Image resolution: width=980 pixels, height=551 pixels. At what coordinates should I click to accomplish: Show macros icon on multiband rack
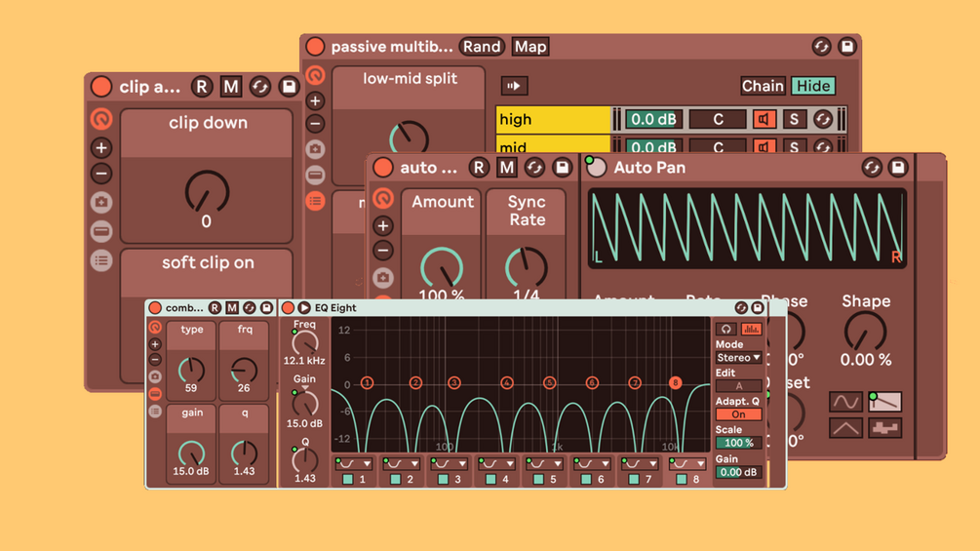[x=316, y=76]
